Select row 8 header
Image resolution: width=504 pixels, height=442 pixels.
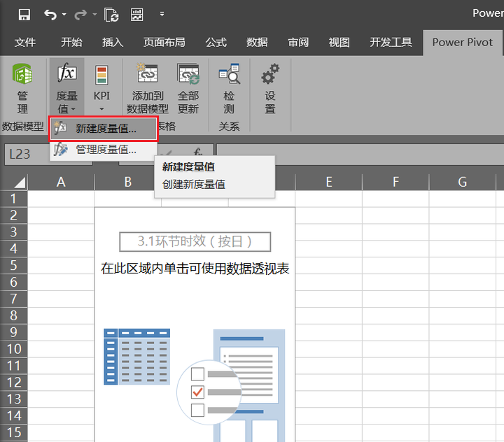(13, 315)
